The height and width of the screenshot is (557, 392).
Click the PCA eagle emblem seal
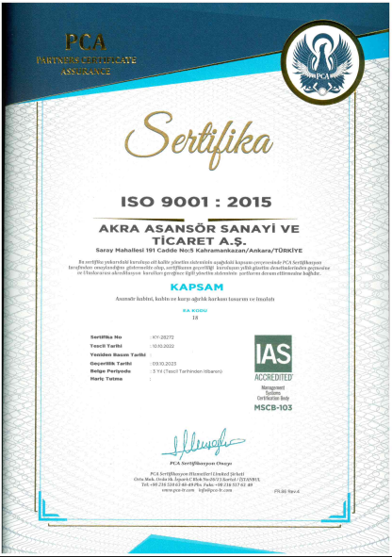pyautogui.click(x=322, y=62)
